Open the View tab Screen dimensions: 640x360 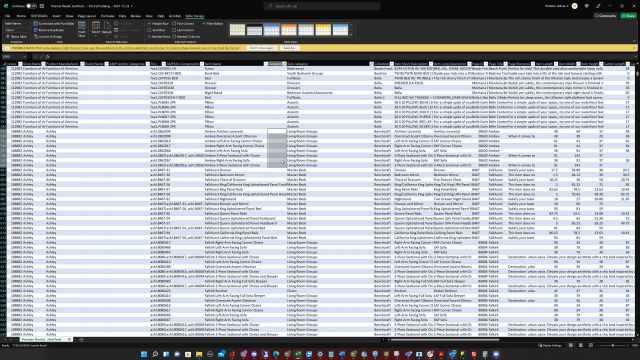pyautogui.click(x=149, y=16)
